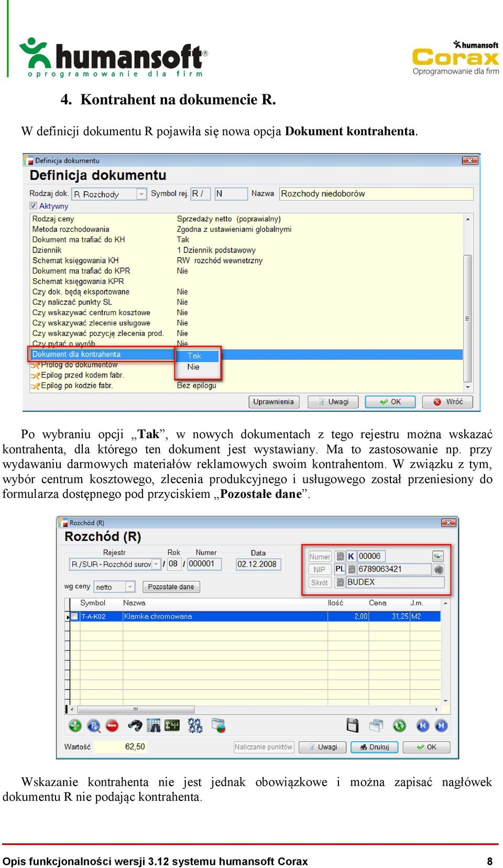Go to the next document arrow icon
Image resolution: width=503 pixels, height=868 pixels.
tap(441, 725)
